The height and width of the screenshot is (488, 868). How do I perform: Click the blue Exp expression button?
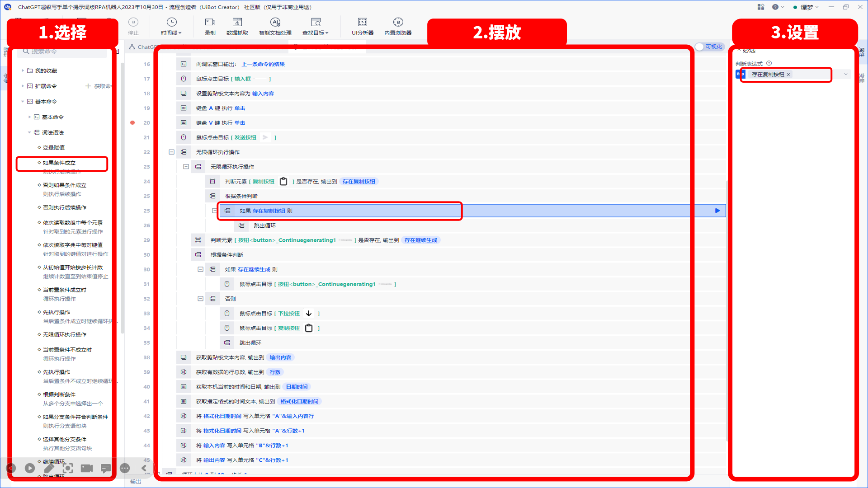point(741,74)
